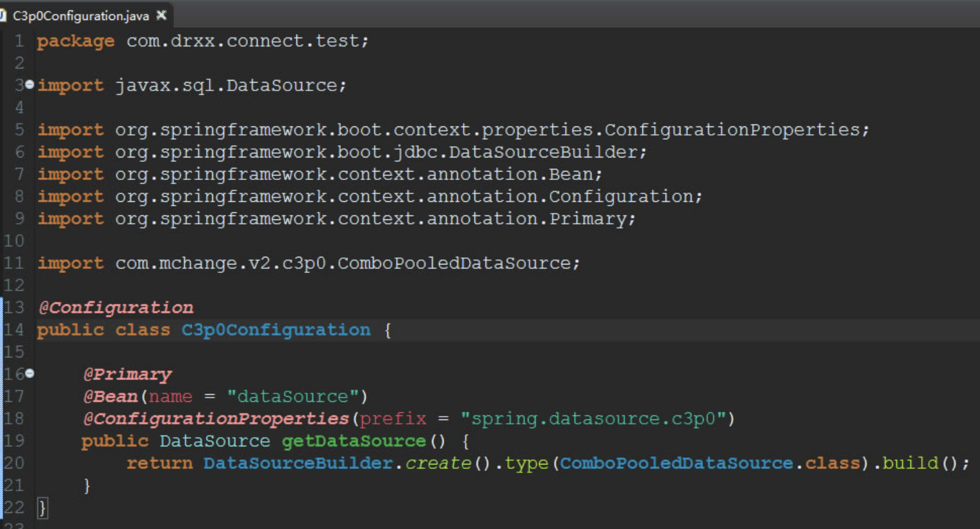Collapse the getDataSource method fold marker
Screen dimensions: 980x529
point(29,374)
